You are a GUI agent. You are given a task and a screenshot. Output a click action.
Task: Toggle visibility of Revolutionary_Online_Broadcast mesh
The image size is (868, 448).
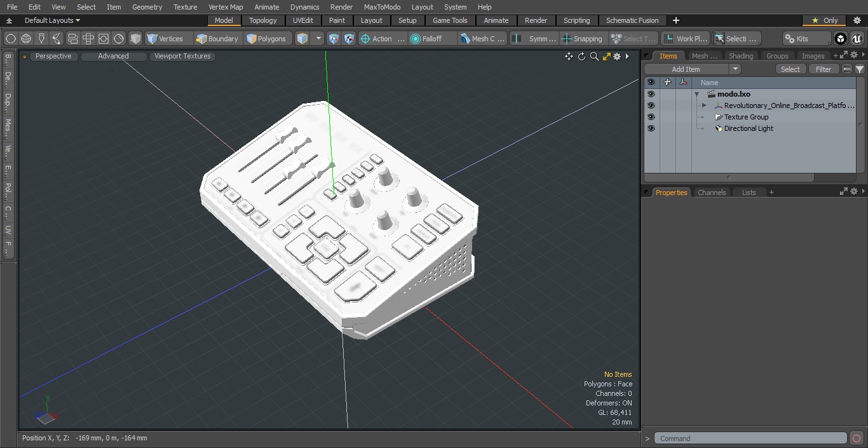(651, 105)
